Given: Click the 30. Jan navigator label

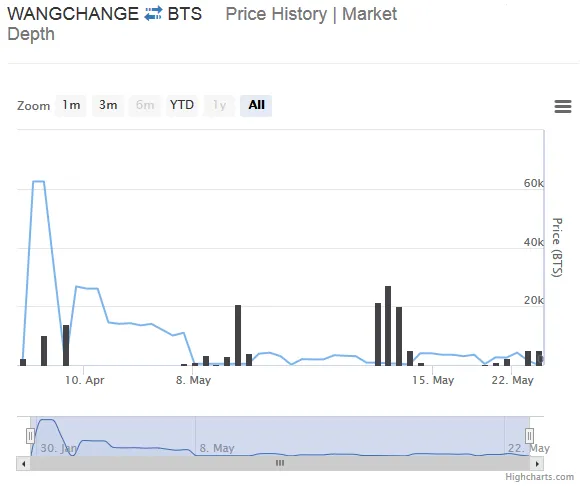Looking at the screenshot, I should point(59,448).
